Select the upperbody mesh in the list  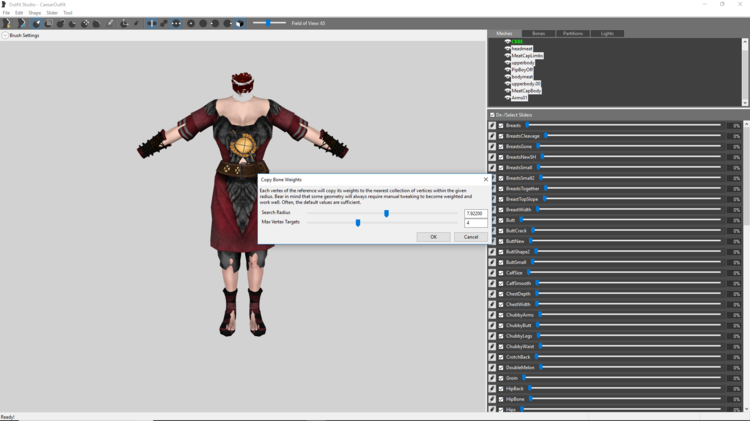coord(523,63)
